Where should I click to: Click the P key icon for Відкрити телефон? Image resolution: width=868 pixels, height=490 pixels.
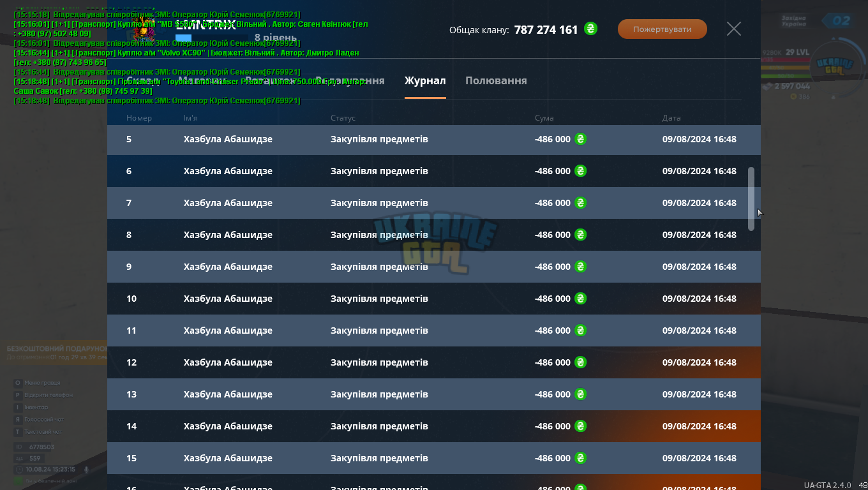18,395
